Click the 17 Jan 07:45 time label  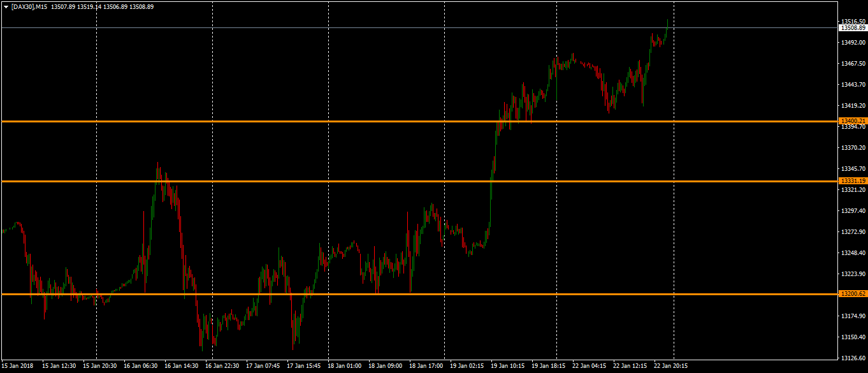[x=263, y=366]
